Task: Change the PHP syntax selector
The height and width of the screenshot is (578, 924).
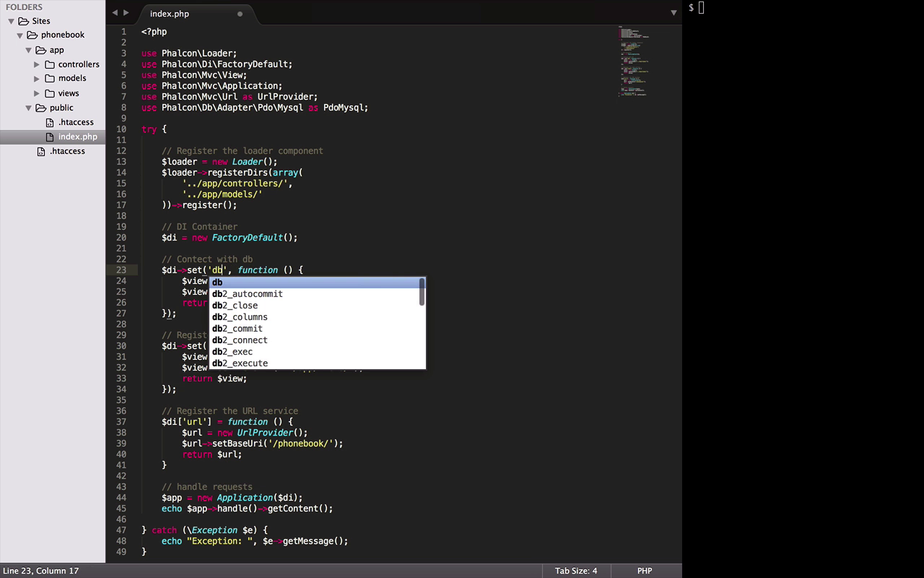Action: [x=645, y=571]
